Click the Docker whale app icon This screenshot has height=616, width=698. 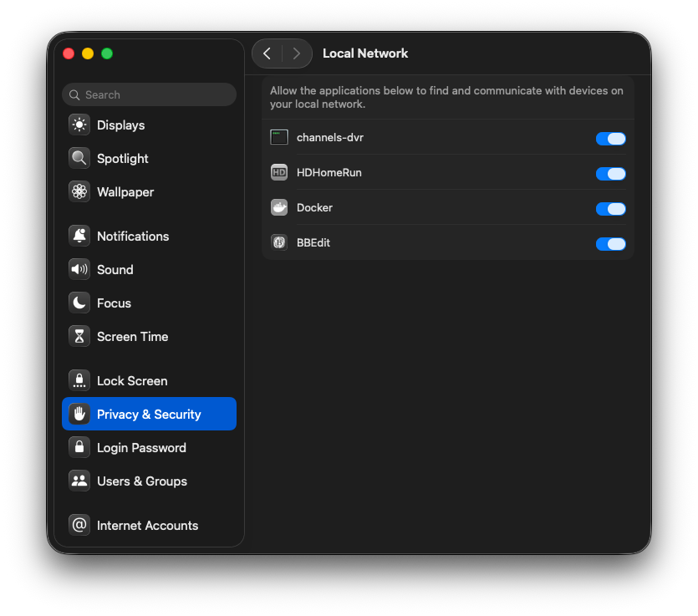pos(279,208)
